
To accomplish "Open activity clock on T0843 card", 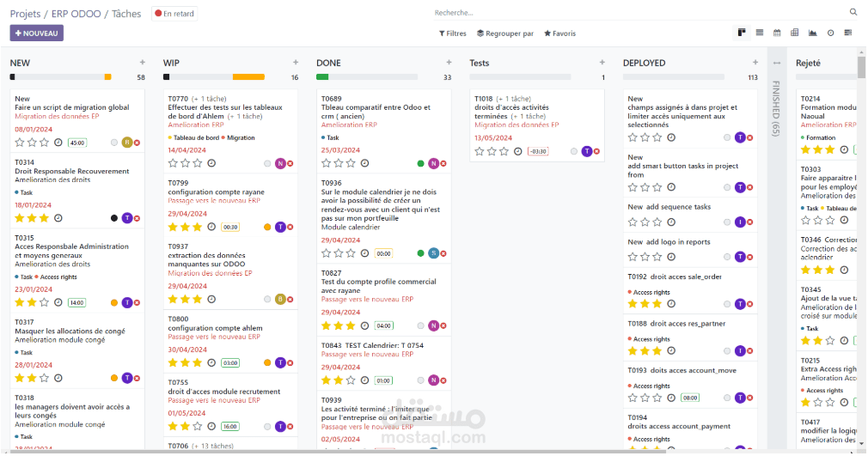I will [x=364, y=380].
